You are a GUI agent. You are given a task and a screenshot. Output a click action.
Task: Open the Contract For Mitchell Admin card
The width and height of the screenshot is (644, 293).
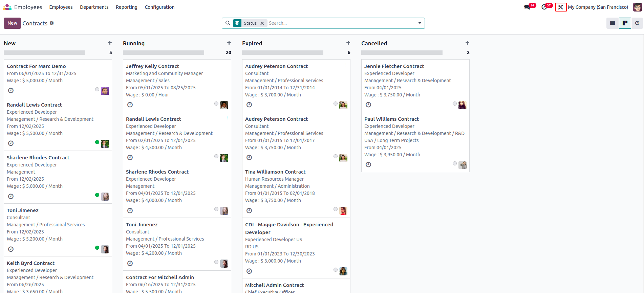tap(177, 282)
